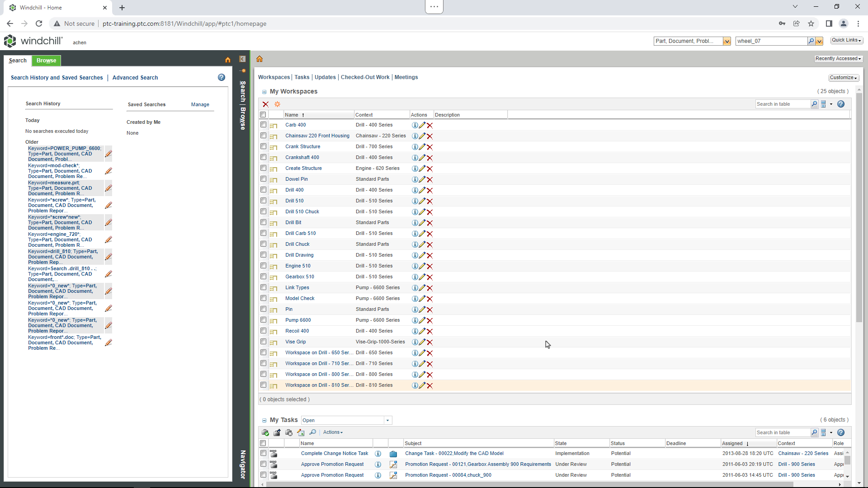868x488 pixels.
Task: Switch to the Browse tab
Action: click(47, 61)
